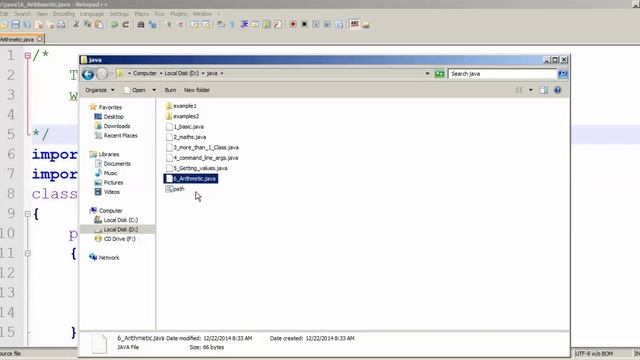Click Save All icon in Notepad++ toolbar
Image resolution: width=640 pixels, height=360 pixels.
(27, 24)
